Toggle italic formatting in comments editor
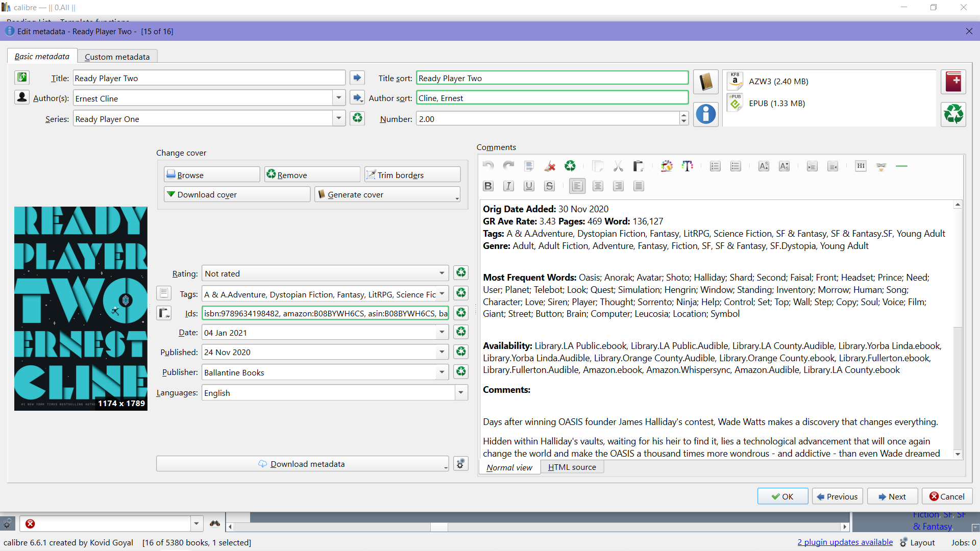Screen dimensions: 980x551 click(x=508, y=186)
